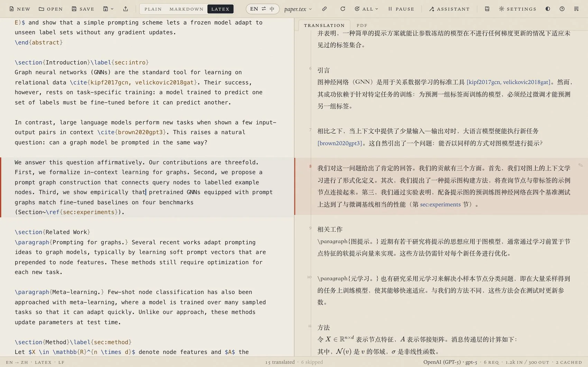Follow the velickovic2018gat citation link

pyautogui.click(x=526, y=82)
